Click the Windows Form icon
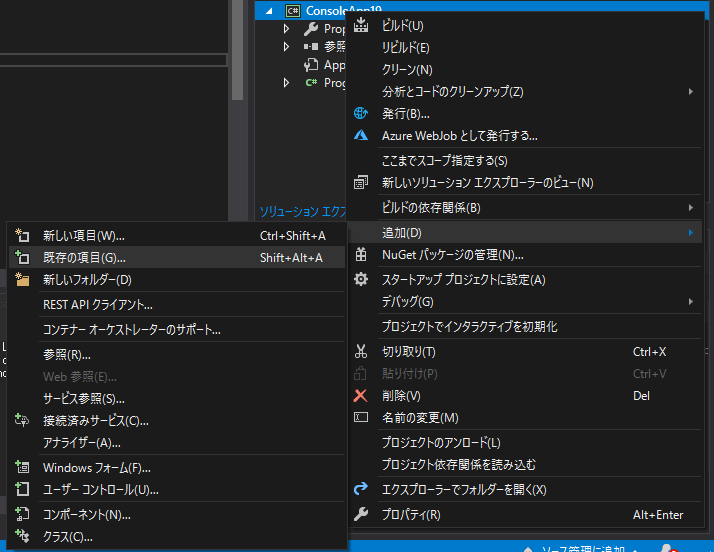This screenshot has width=714, height=552. [x=22, y=467]
